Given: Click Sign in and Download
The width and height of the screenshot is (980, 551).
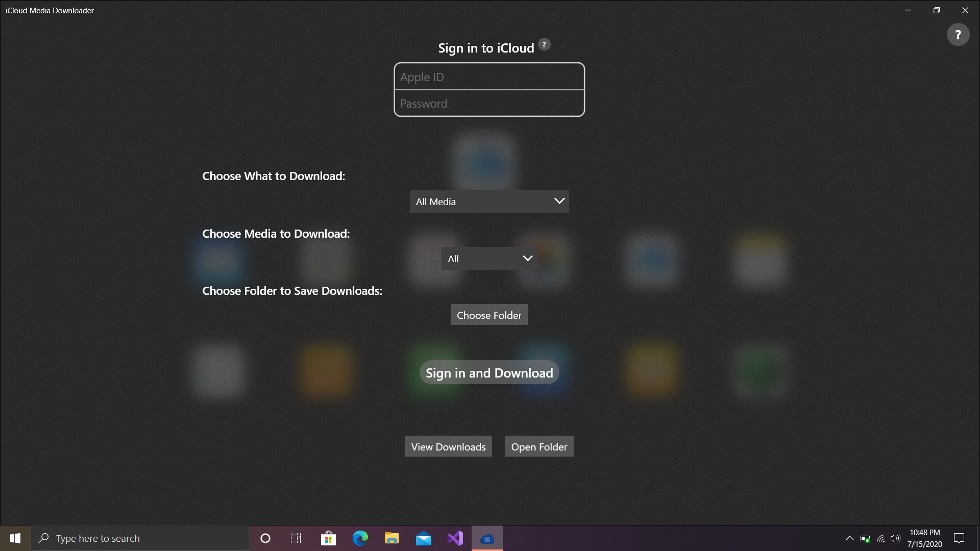Looking at the screenshot, I should 489,373.
